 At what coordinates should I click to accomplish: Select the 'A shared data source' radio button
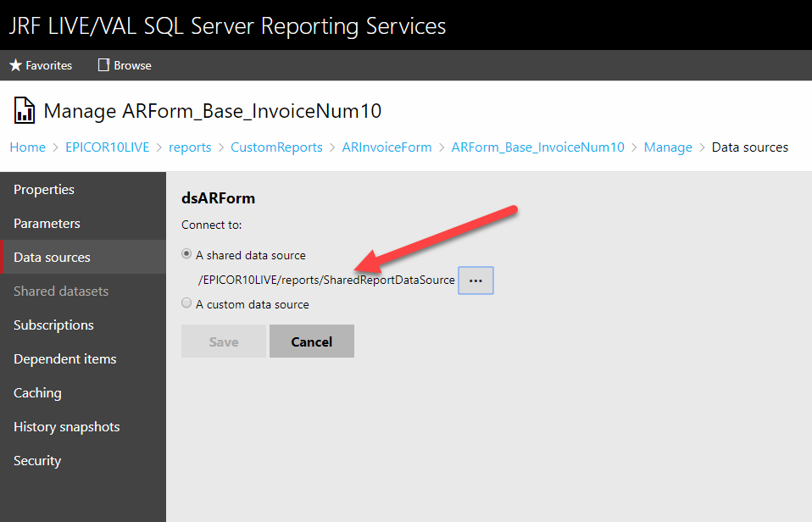point(186,253)
